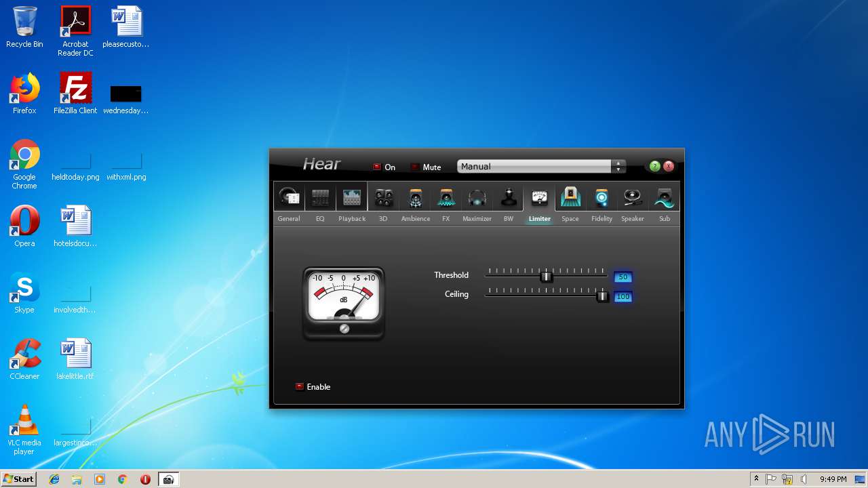This screenshot has width=868, height=488.
Task: Select the Limiter meter icon
Action: pos(540,197)
